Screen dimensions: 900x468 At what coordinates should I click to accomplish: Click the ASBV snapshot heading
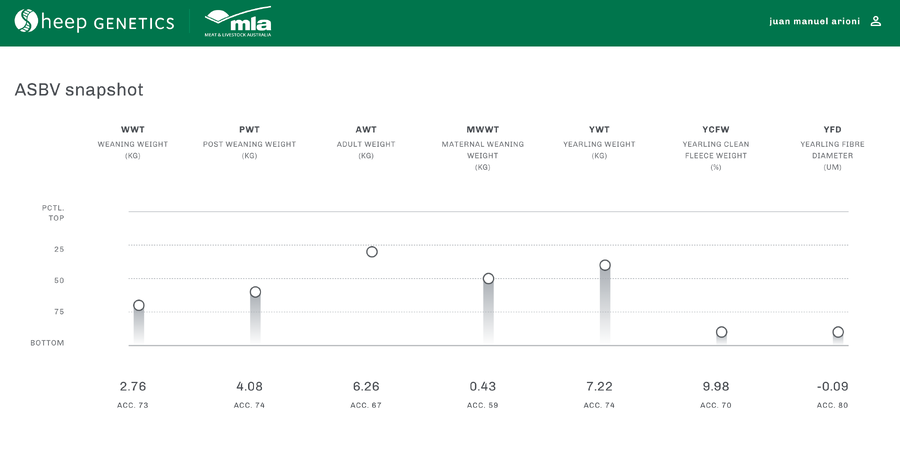click(x=79, y=90)
